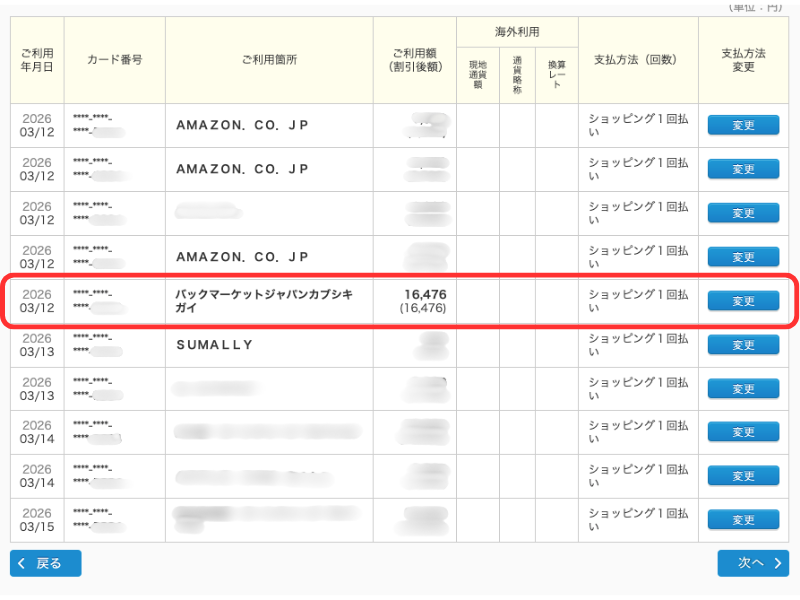The height and width of the screenshot is (600, 800).
Task: Click 変更 button in the topmost AMAZON row
Action: pyautogui.click(x=743, y=125)
